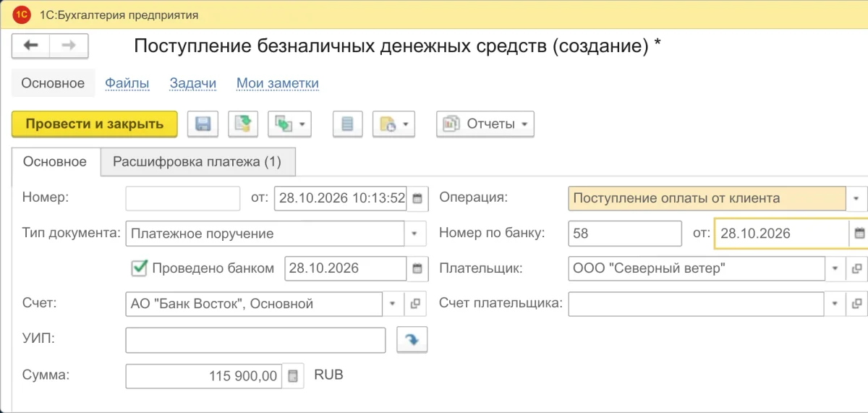The width and height of the screenshot is (868, 413).
Task: Open the attached files dropdown button
Action: pos(394,124)
